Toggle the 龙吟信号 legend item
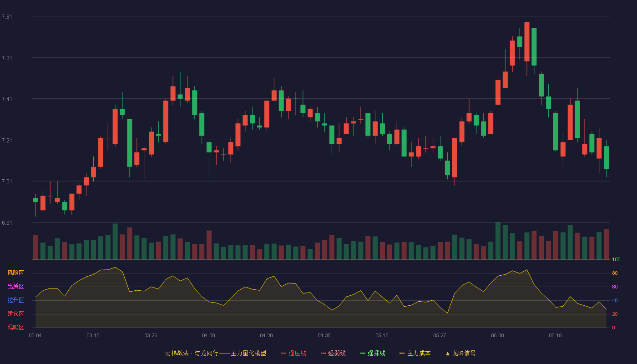The height and width of the screenshot is (364, 637). coord(460,353)
